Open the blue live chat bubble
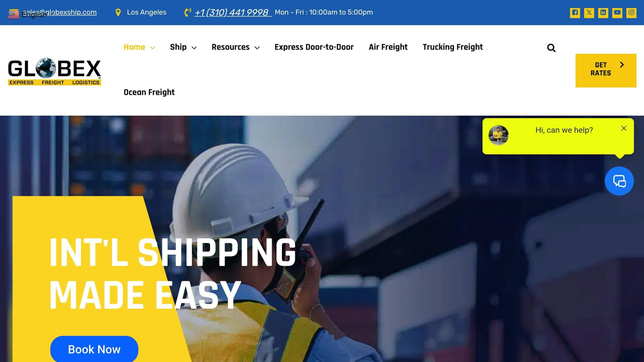The width and height of the screenshot is (644, 362). [619, 181]
